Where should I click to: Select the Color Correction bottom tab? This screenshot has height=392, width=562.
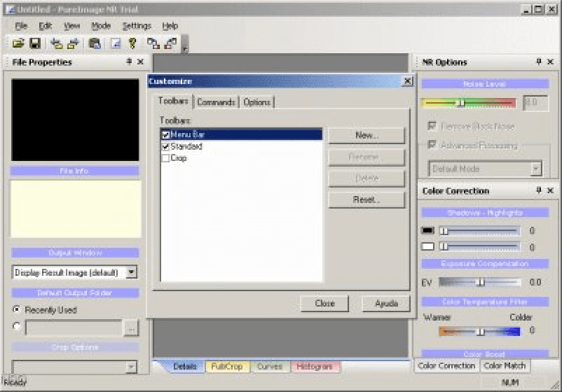coord(446,366)
